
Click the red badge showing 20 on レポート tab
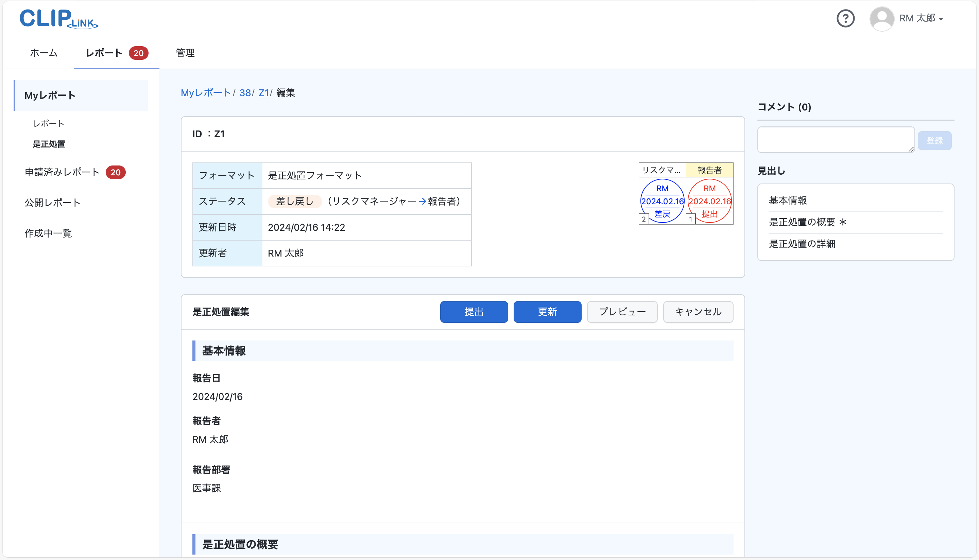(138, 53)
